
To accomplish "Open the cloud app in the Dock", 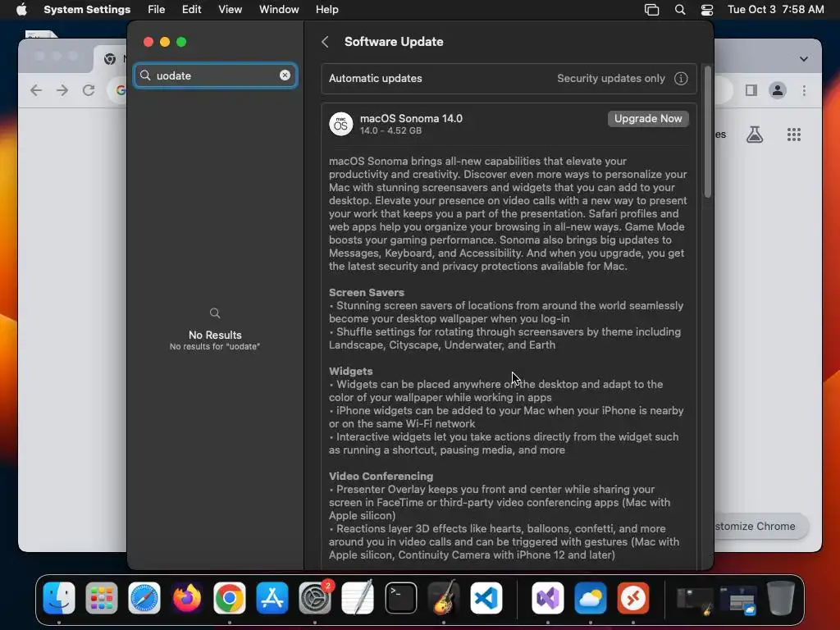I will tap(591, 598).
